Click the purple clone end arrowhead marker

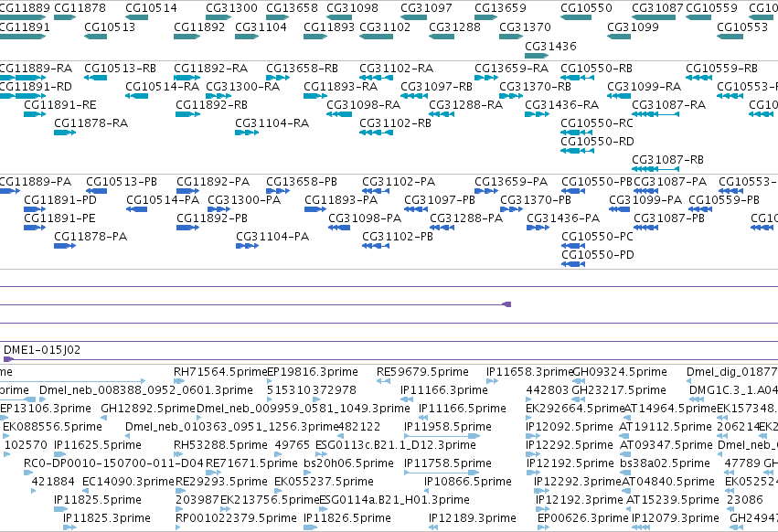506,304
